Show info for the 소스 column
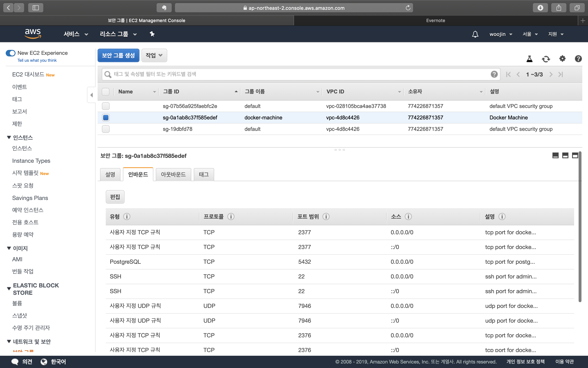The image size is (588, 368). (408, 216)
